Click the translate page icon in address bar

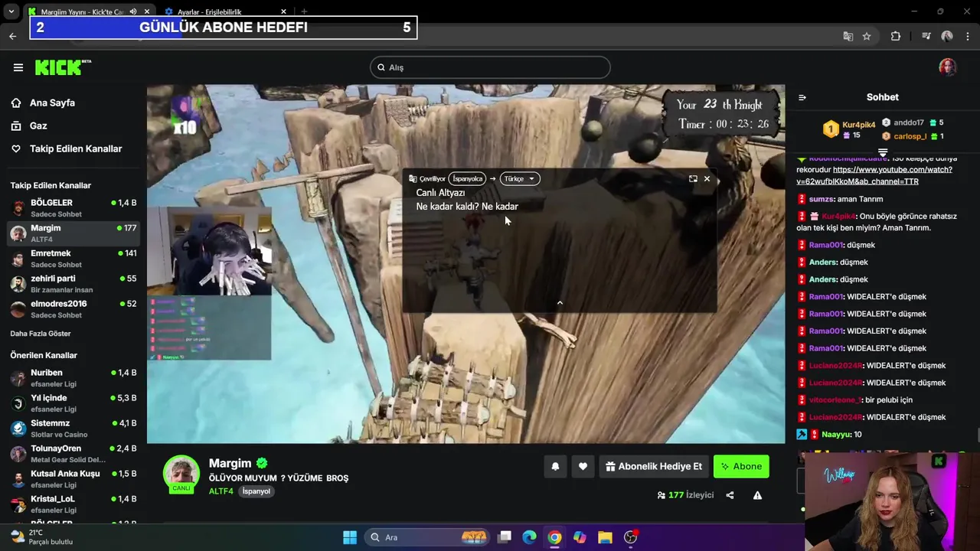848,36
